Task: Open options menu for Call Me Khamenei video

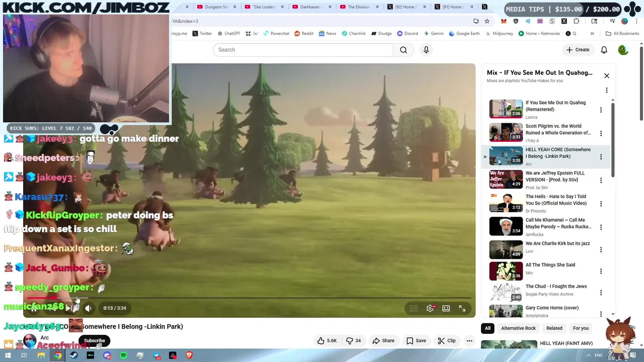Action: click(x=601, y=227)
